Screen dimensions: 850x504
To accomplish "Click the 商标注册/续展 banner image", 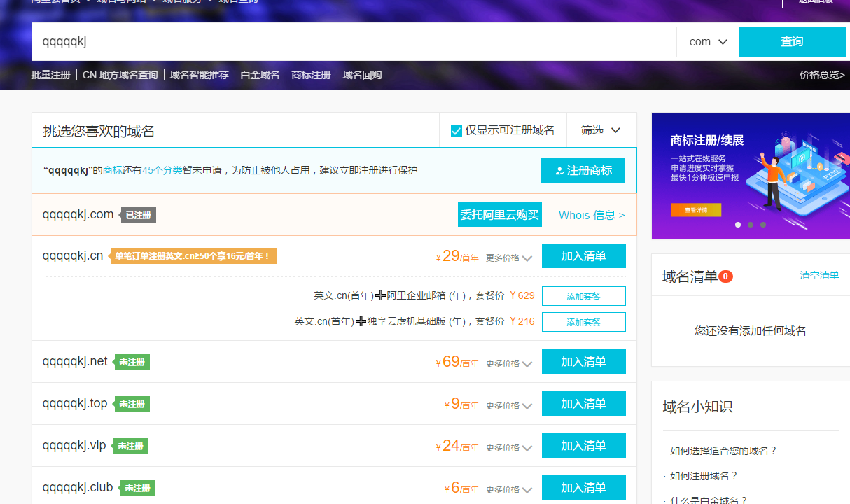I will [x=751, y=176].
